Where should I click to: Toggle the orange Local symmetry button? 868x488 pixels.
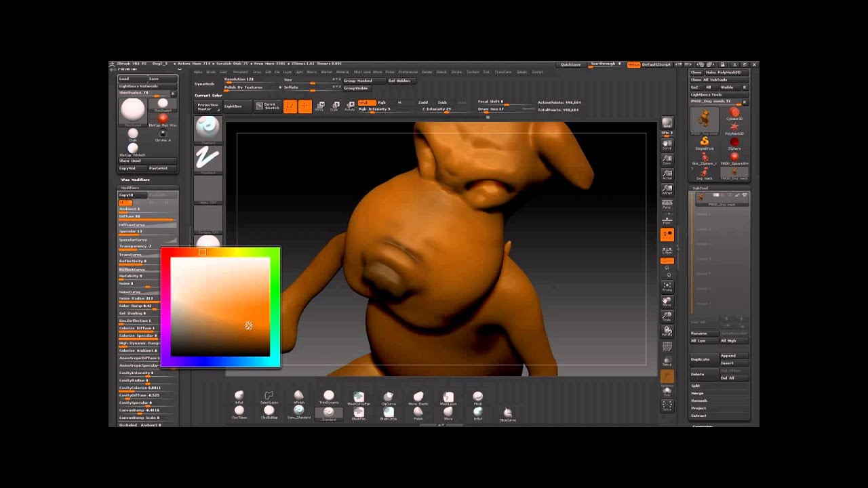(667, 235)
